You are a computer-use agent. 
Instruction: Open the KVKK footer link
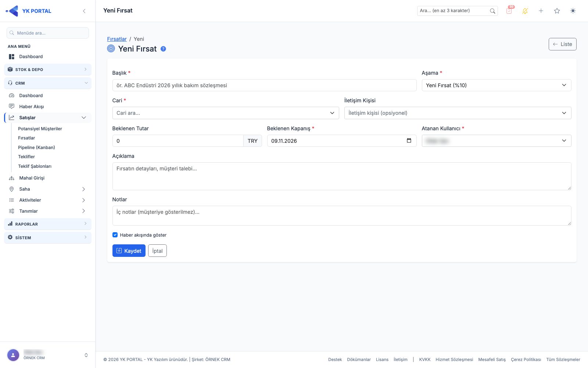click(x=425, y=360)
